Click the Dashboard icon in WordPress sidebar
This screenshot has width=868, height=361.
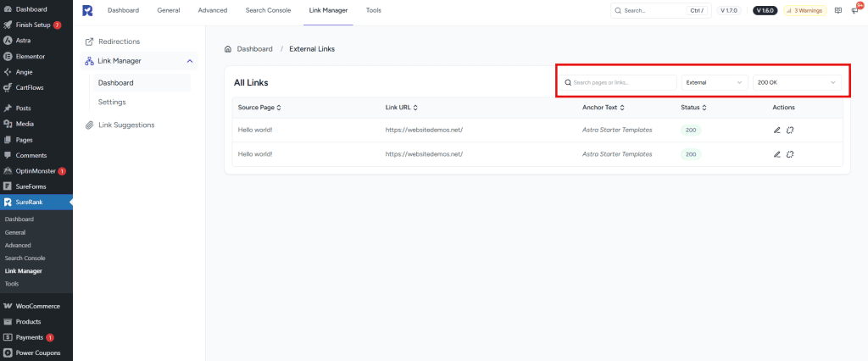coord(8,9)
